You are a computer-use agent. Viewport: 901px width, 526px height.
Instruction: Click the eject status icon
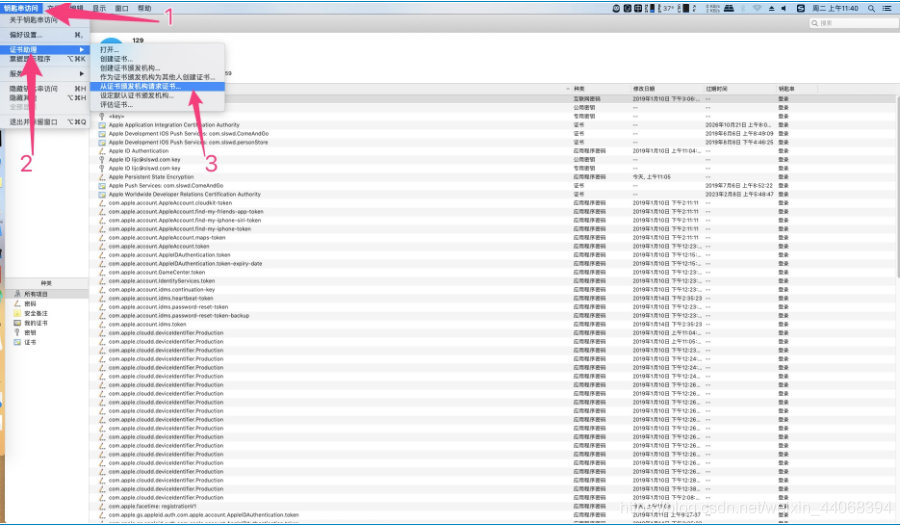(771, 9)
